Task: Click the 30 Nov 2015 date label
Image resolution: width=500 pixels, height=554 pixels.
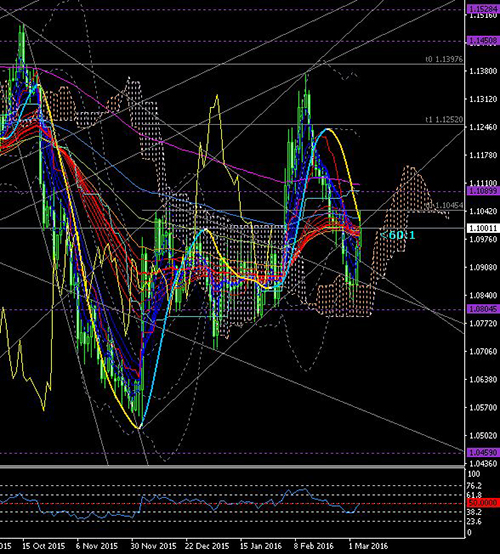Action: [154, 546]
